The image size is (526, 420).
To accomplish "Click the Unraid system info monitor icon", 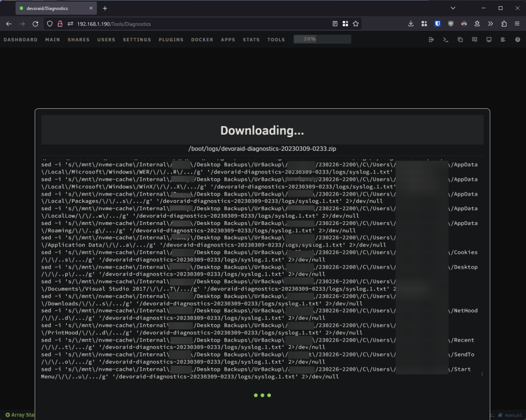I will [489, 39].
